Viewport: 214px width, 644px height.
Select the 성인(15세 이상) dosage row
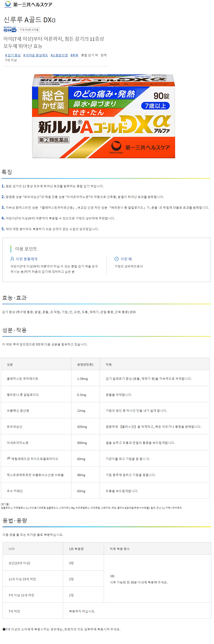19,563
